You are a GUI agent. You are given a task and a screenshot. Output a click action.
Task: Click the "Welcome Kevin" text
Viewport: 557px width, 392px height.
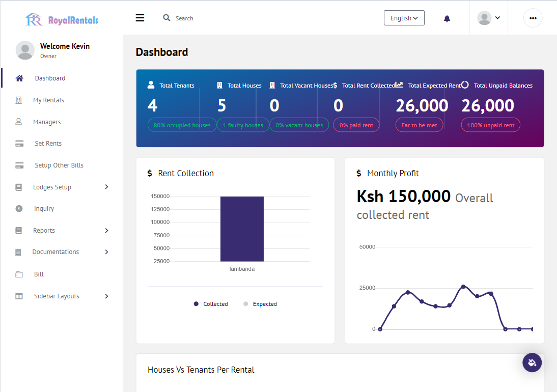pyautogui.click(x=65, y=46)
